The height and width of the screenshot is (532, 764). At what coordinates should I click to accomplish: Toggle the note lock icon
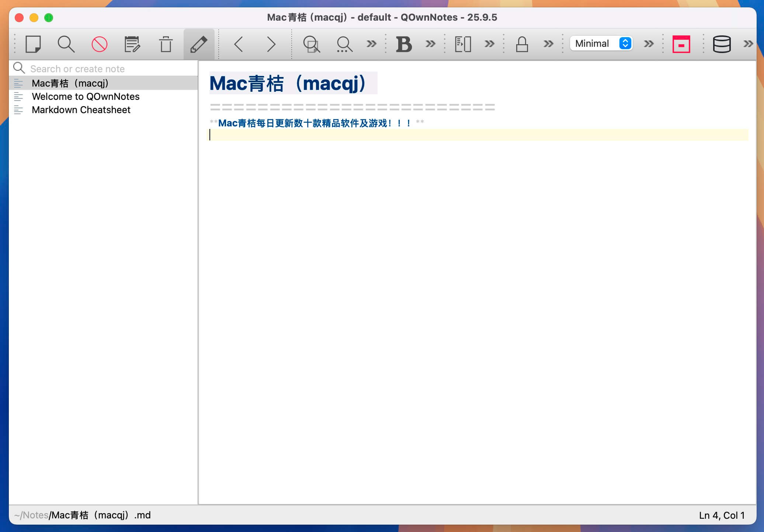tap(522, 44)
